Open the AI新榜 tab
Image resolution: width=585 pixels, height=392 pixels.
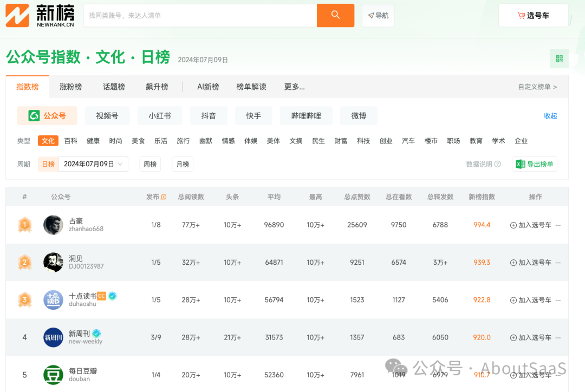click(x=208, y=87)
